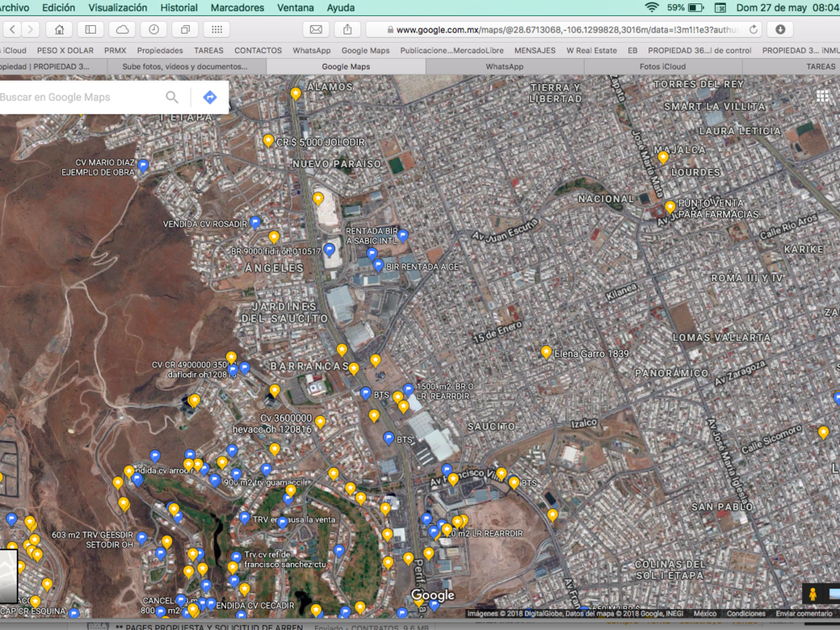Toggle the map layer thumbnail at bottom-left
This screenshot has height=630, width=840.
8,578
